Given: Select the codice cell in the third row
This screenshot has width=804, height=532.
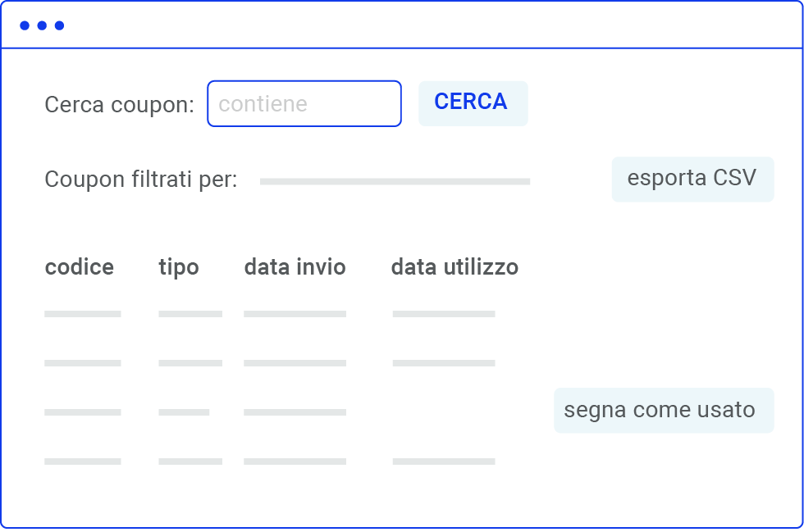Looking at the screenshot, I should (83, 412).
